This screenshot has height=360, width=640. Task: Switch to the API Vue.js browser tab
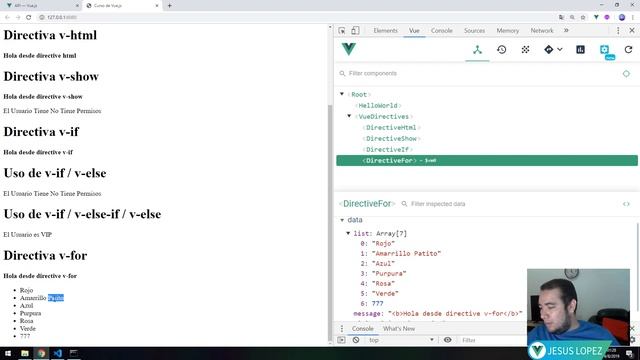41,6
